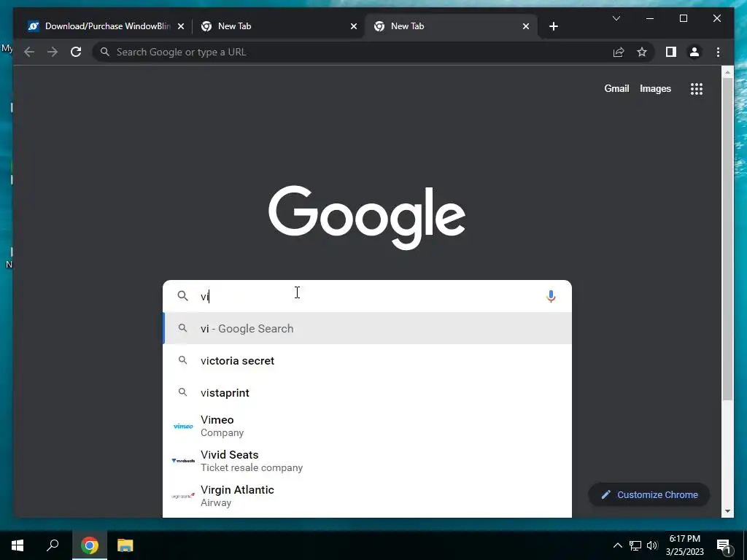Screen dimensions: 747x560
Task: Open the network status tray icon
Action: click(x=635, y=545)
